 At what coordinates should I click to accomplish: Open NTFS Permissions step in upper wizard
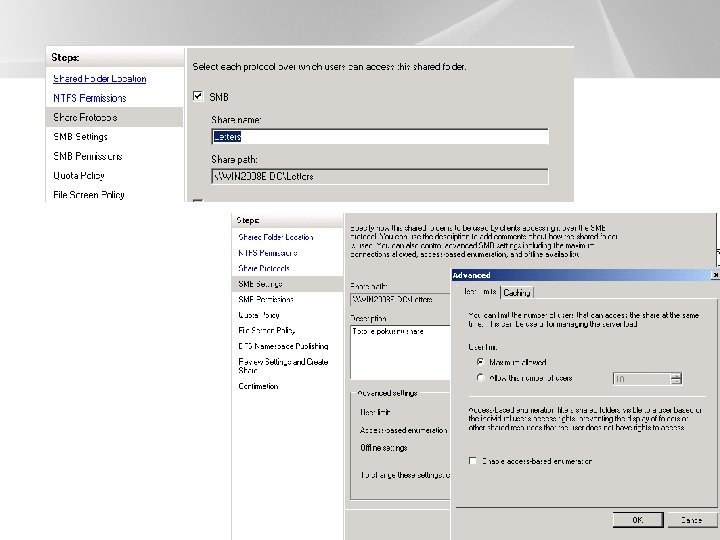pos(90,98)
